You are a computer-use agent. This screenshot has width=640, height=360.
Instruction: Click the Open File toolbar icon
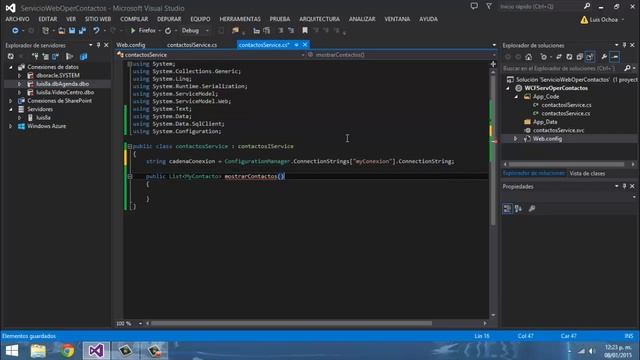click(x=61, y=31)
